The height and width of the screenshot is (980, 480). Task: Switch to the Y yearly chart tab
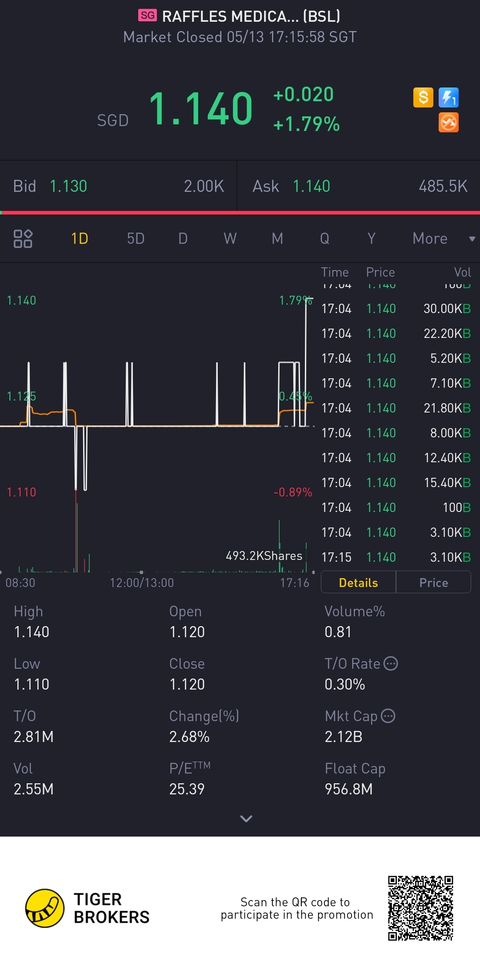372,238
